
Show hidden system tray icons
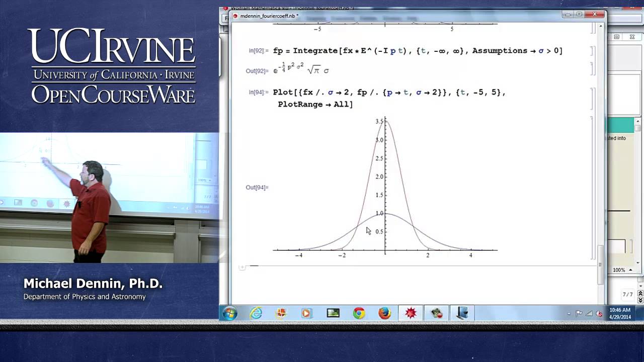(569, 314)
